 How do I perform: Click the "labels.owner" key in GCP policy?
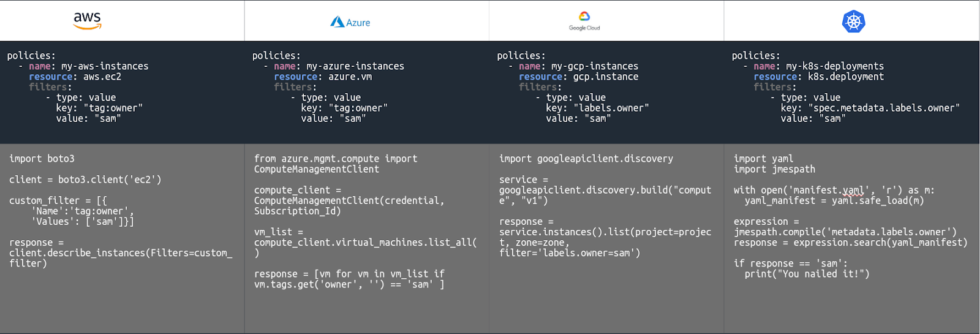tap(611, 108)
